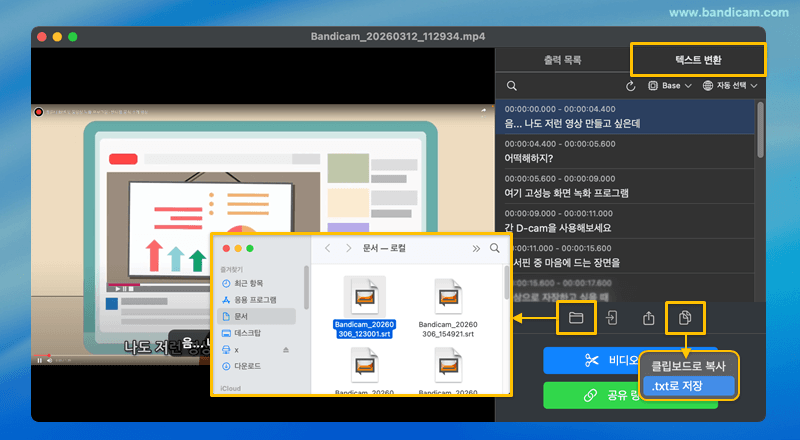The width and height of the screenshot is (800, 440).
Task: Close the Finder window with red button
Action: click(226, 249)
